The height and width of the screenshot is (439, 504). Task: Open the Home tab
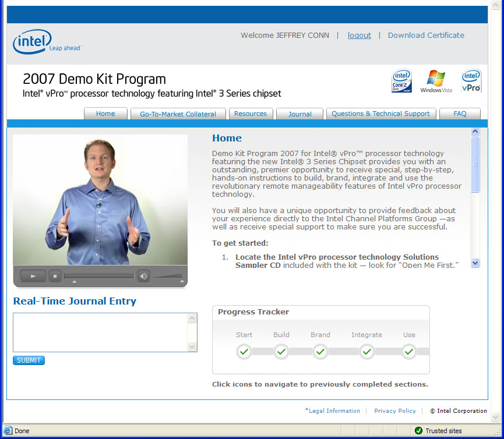pos(105,114)
